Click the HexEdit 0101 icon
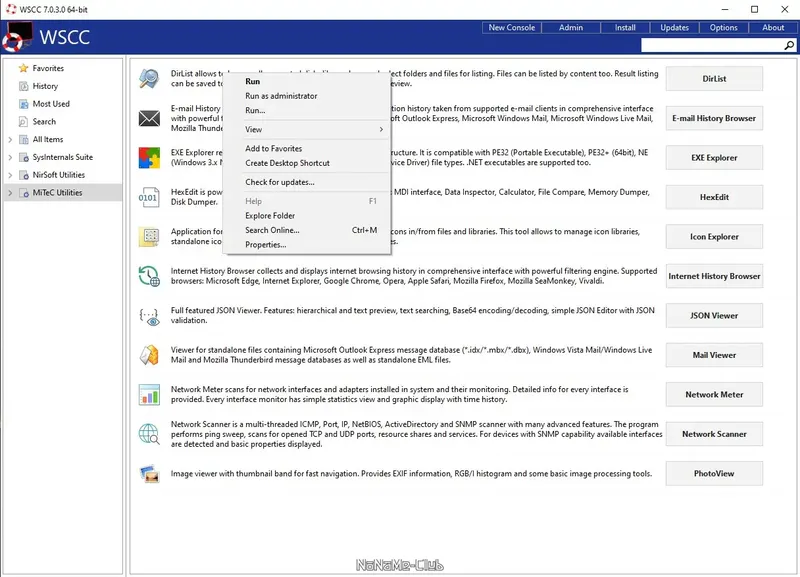800x577 pixels. 148,197
